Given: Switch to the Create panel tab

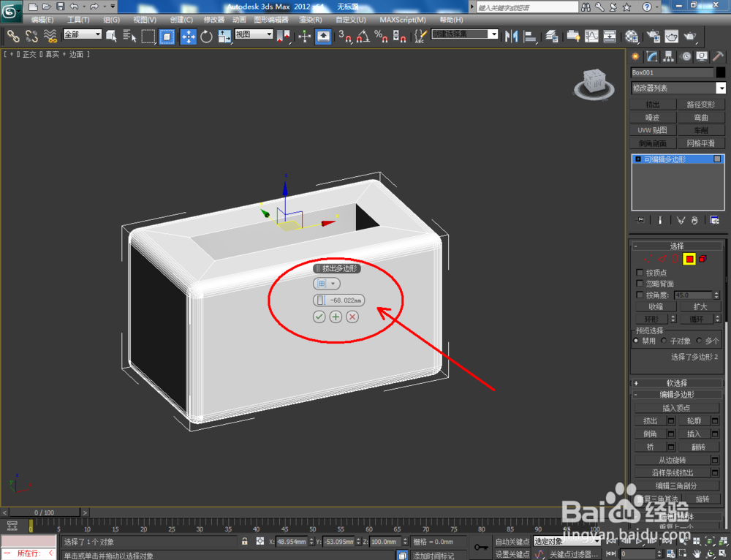Looking at the screenshot, I should click(635, 56).
